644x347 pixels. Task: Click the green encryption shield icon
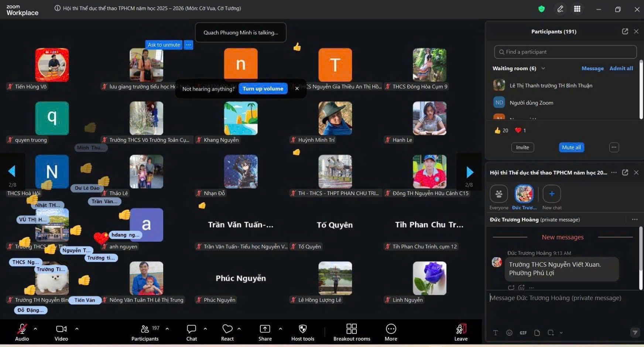coord(541,9)
